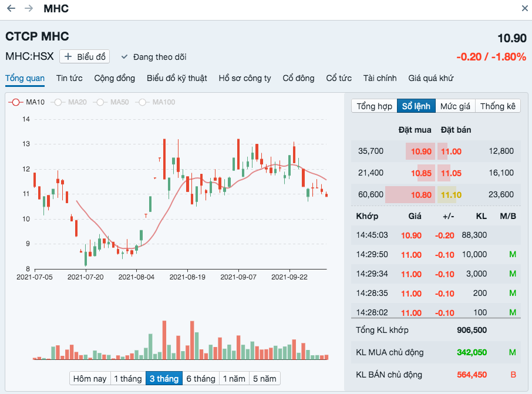Click the bid volume 35,700
The image size is (532, 394).
(371, 151)
